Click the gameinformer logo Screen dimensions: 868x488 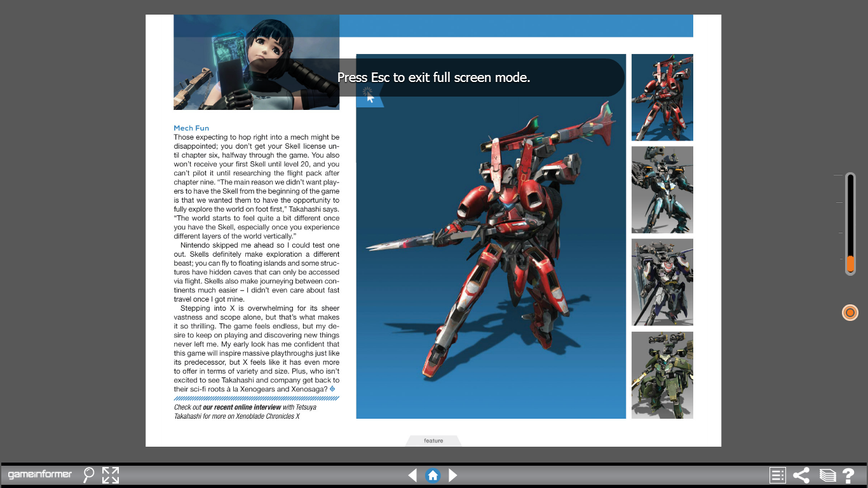[40, 475]
